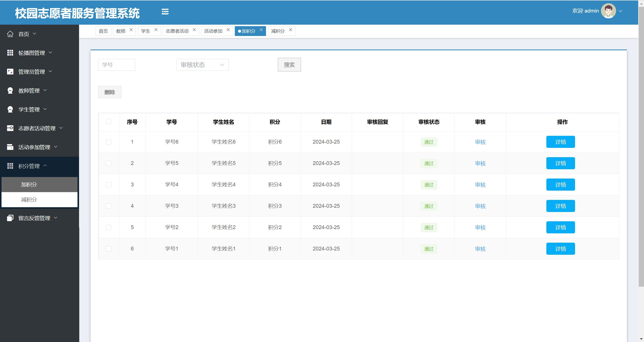This screenshot has width=644, height=342.
Task: Close the 学生 tab
Action: [156, 30]
